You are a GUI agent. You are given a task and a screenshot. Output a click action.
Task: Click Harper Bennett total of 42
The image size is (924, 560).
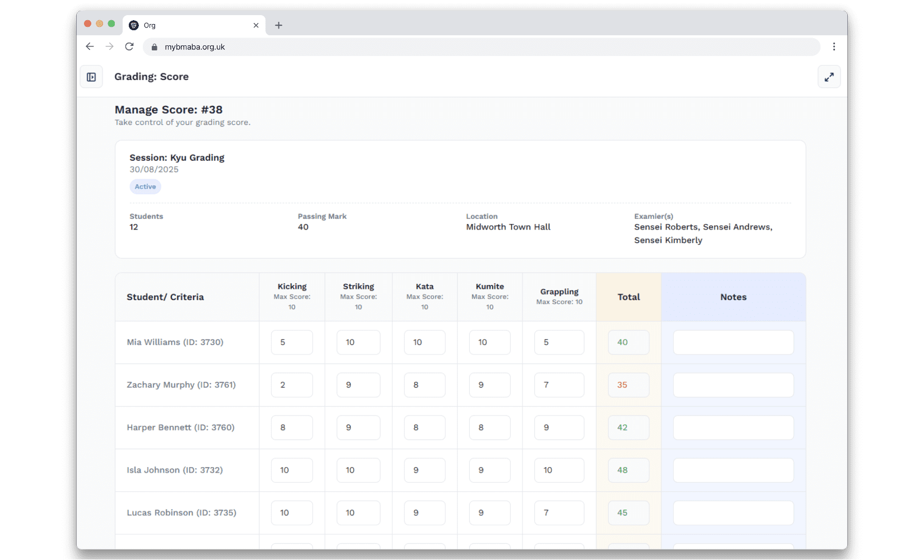click(x=628, y=427)
